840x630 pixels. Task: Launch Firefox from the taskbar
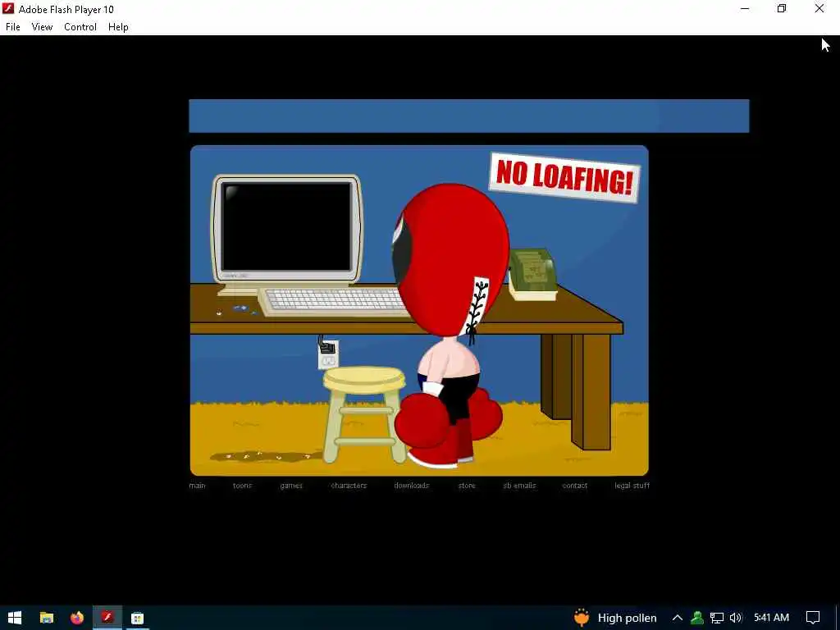tap(77, 618)
